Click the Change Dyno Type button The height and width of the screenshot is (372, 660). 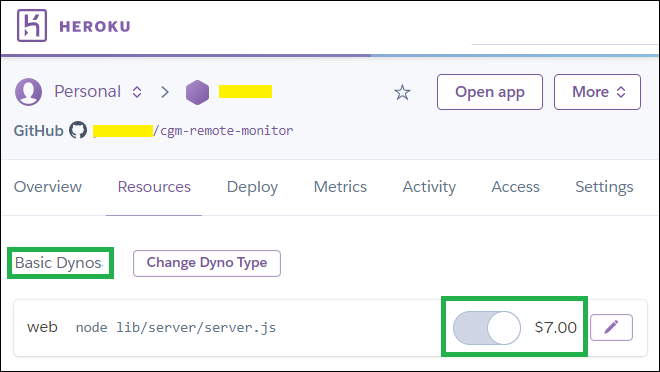pos(207,263)
